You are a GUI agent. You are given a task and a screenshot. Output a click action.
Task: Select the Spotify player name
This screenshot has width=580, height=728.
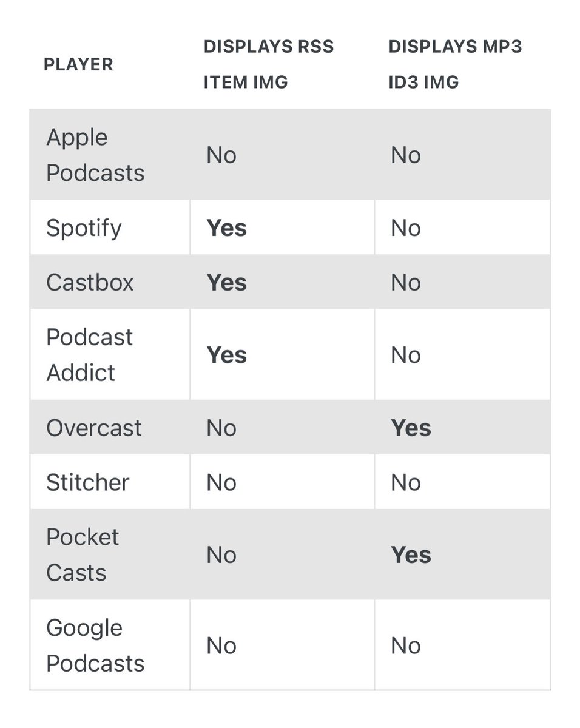pyautogui.click(x=84, y=228)
